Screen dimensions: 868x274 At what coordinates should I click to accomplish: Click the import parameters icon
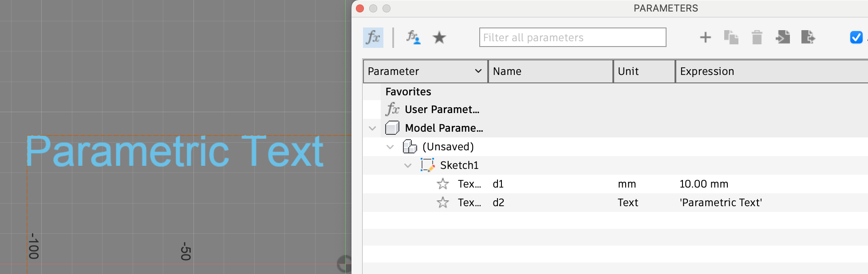tap(783, 38)
